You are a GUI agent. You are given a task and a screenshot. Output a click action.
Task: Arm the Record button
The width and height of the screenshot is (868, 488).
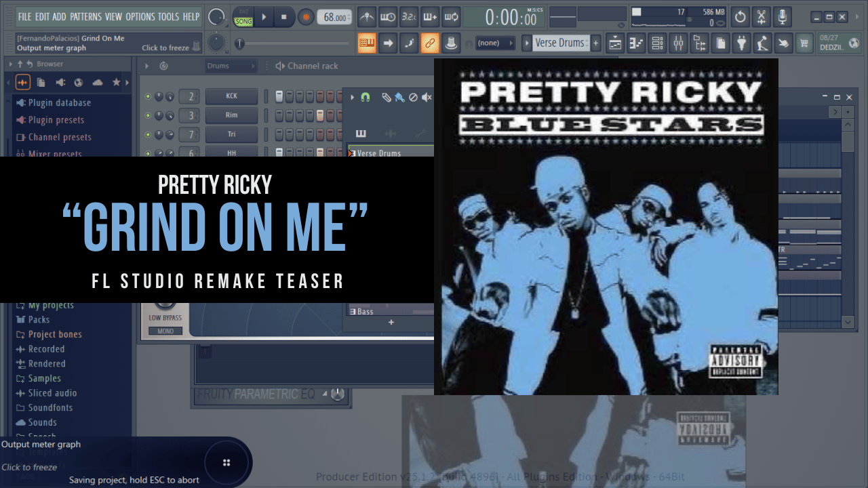tap(306, 17)
